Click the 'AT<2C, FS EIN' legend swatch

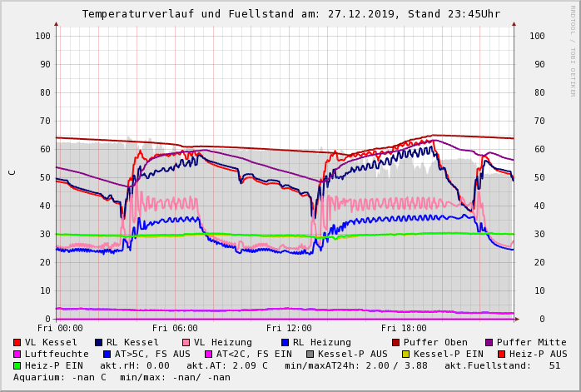tap(209, 354)
